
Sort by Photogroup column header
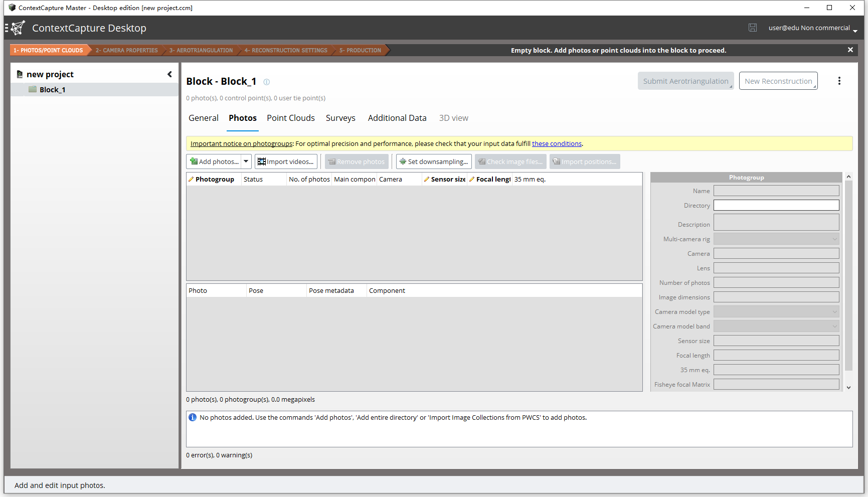(x=214, y=179)
